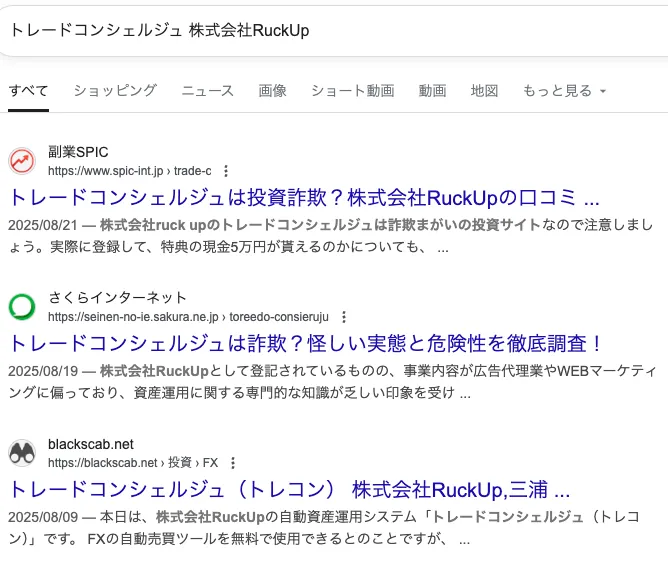The width and height of the screenshot is (668, 577).
Task: Click the snippet dated 2025/08/21
Action: point(331,236)
